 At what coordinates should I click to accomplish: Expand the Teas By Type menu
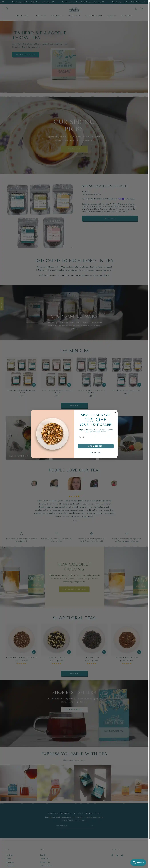pyautogui.click(x=22, y=16)
